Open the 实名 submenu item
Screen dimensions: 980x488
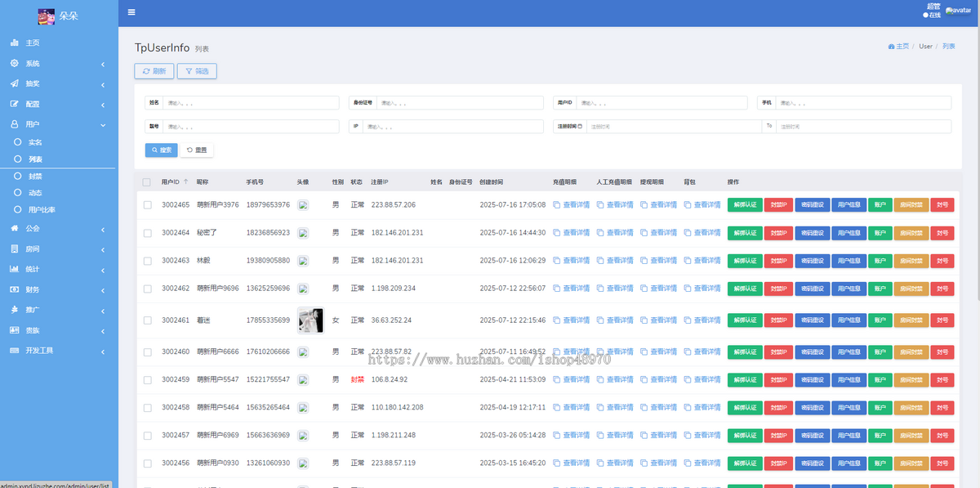(x=35, y=142)
